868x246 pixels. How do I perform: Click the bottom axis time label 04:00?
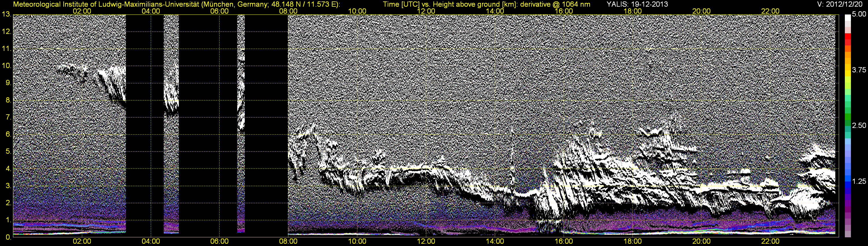tap(151, 241)
